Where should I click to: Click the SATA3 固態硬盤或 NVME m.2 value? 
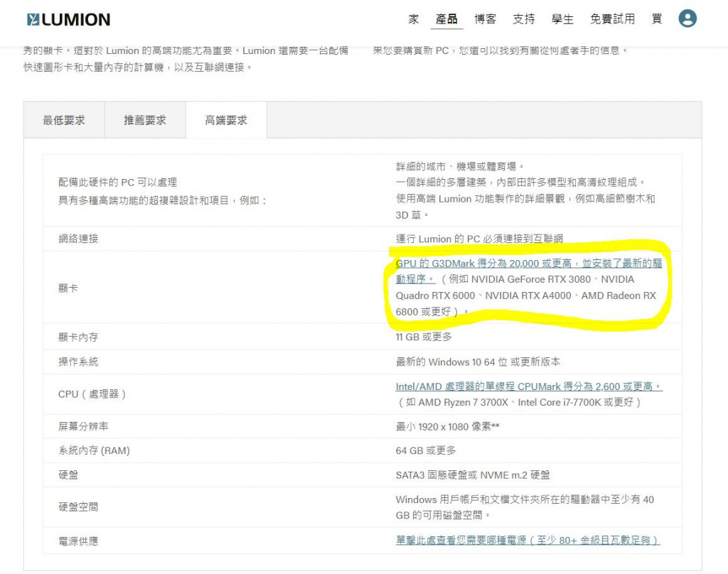tap(473, 475)
